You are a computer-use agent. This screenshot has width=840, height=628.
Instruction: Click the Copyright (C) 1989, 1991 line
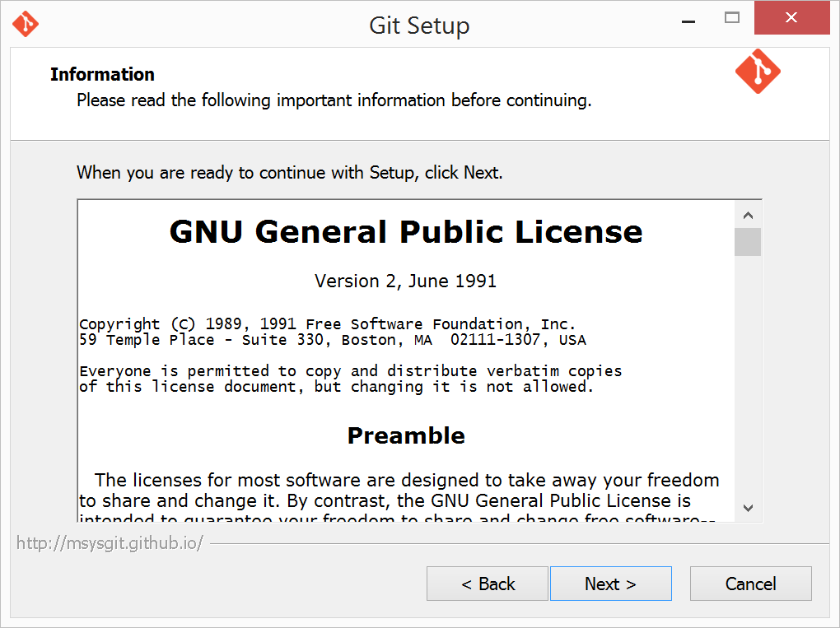pos(327,324)
